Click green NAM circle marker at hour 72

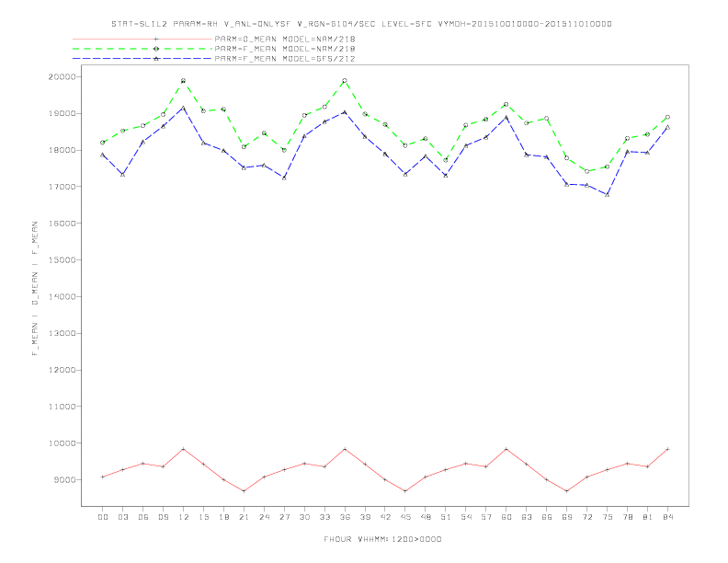pos(586,171)
